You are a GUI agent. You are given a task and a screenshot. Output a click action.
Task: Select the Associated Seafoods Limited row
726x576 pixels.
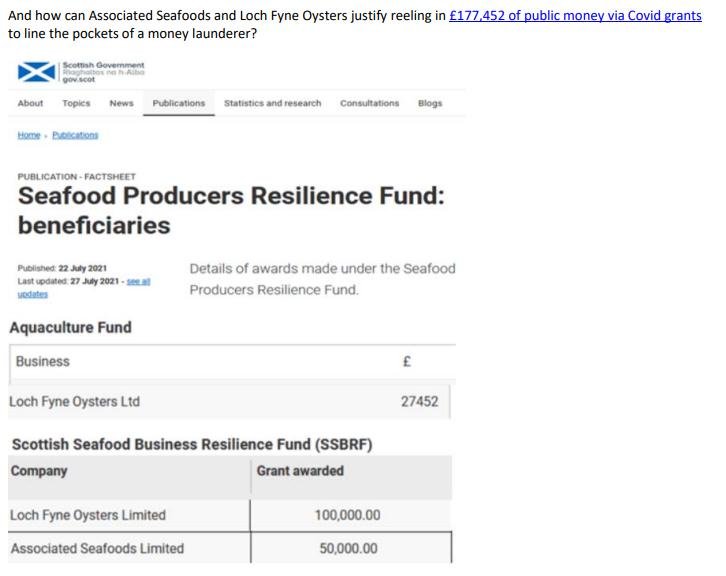pos(97,548)
